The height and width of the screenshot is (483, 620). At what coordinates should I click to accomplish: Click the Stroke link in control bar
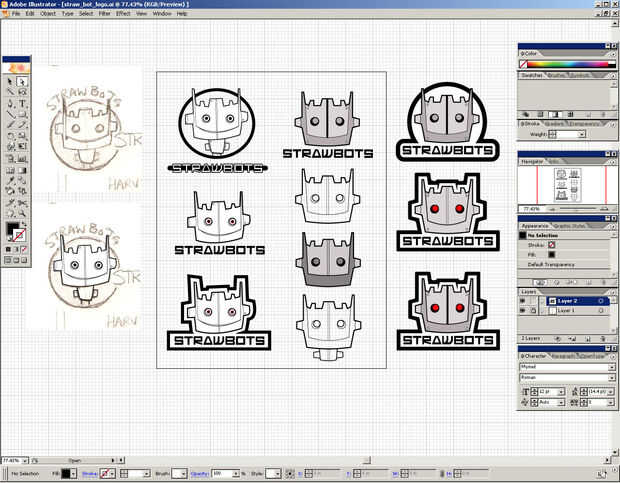[89, 473]
